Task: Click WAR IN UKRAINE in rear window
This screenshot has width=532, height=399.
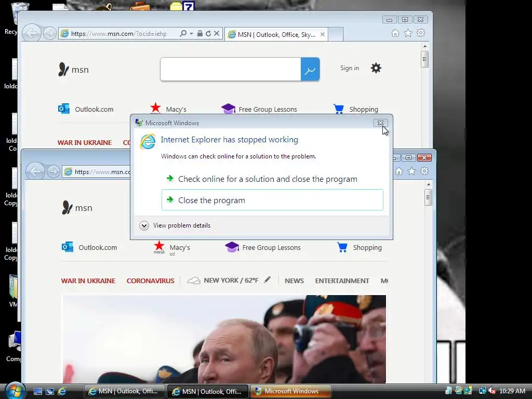Action: pos(85,142)
